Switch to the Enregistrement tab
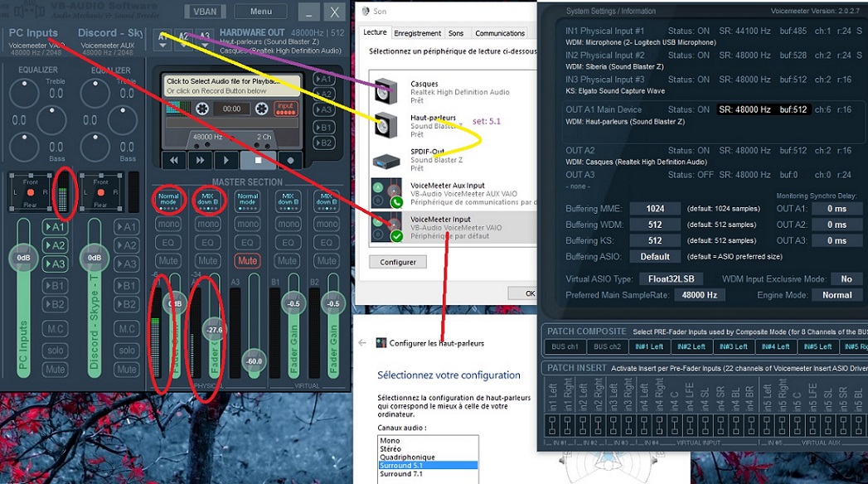 click(x=417, y=33)
